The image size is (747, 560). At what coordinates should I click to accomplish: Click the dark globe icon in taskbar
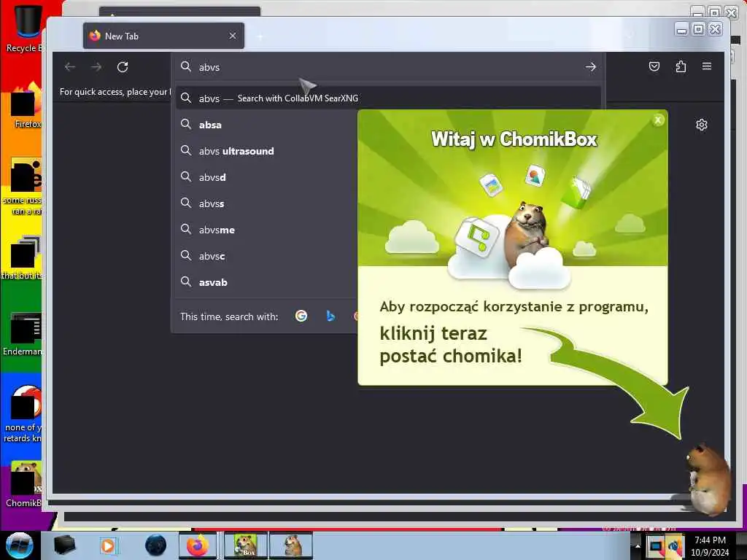155,545
